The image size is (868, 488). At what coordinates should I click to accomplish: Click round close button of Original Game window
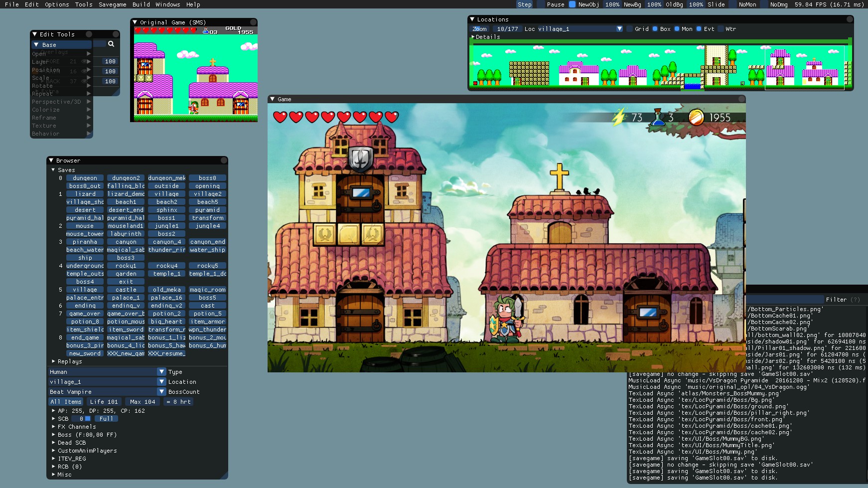[253, 22]
